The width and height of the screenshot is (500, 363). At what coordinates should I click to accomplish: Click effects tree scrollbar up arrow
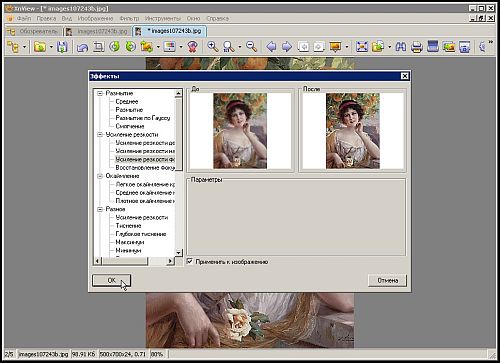tap(179, 93)
